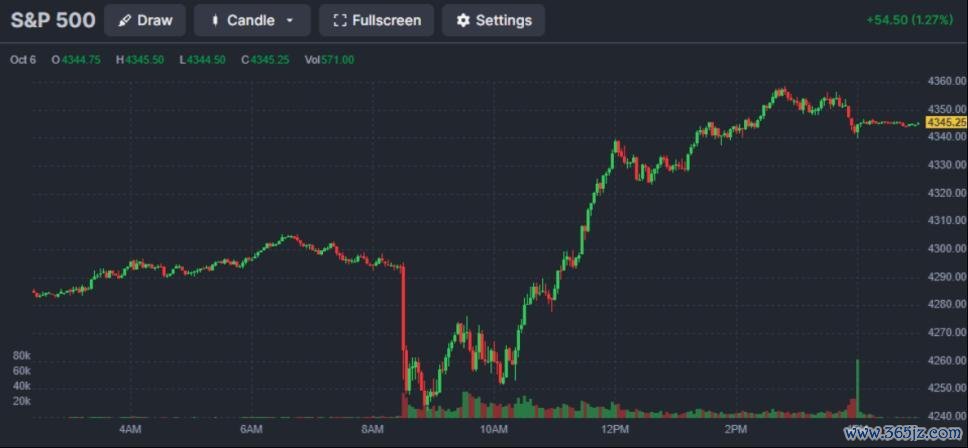Image resolution: width=968 pixels, height=448 pixels.
Task: Switch chart to Fullscreen mode
Action: coord(377,20)
